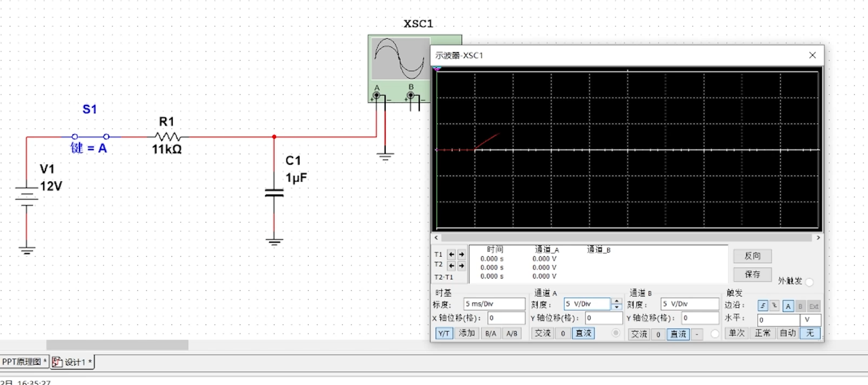Image resolution: width=868 pixels, height=385 pixels.
Task: Open trigger level unit V box
Action: coord(811,320)
